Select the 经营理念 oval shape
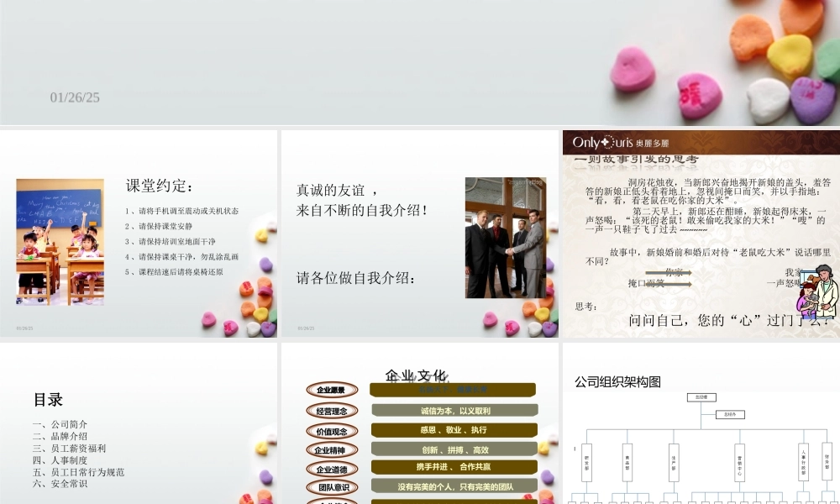The image size is (840, 504). 333,411
